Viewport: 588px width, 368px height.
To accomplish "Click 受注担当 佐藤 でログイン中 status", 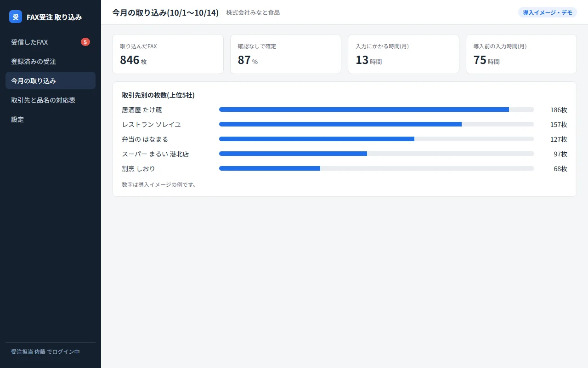I will pos(45,351).
